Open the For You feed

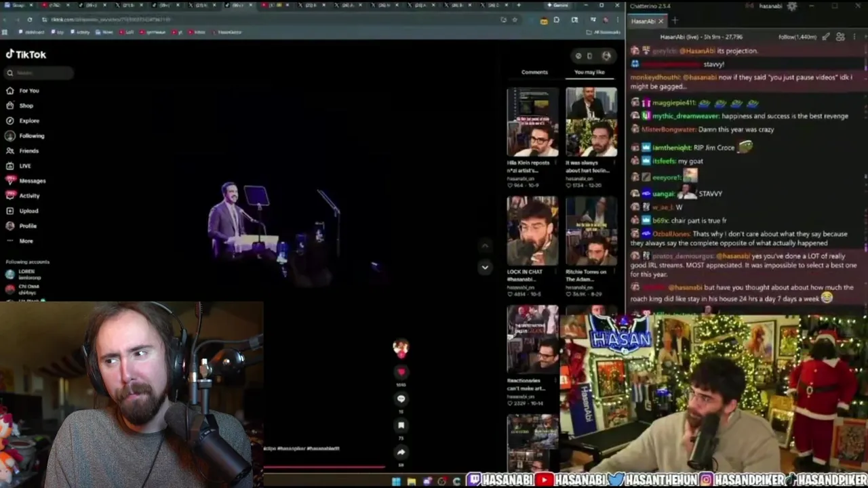tap(23, 91)
